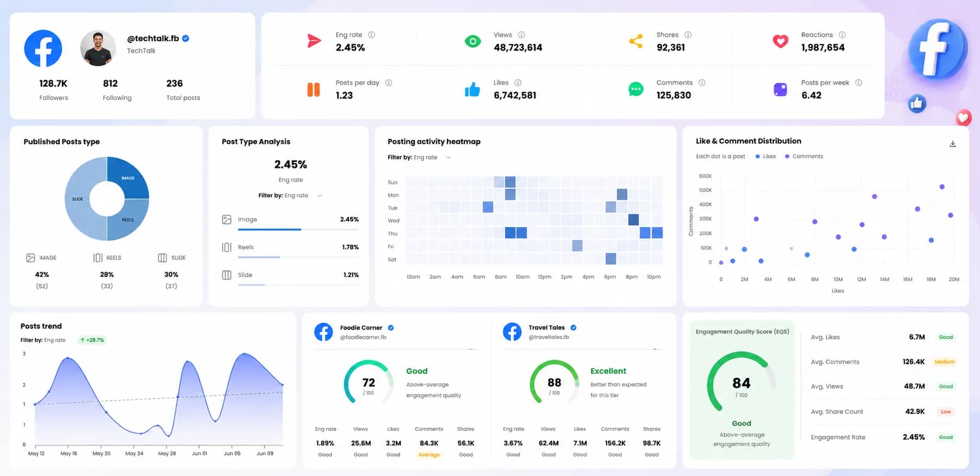Click the Reels row icon in Post Type Analysis

coord(226,247)
